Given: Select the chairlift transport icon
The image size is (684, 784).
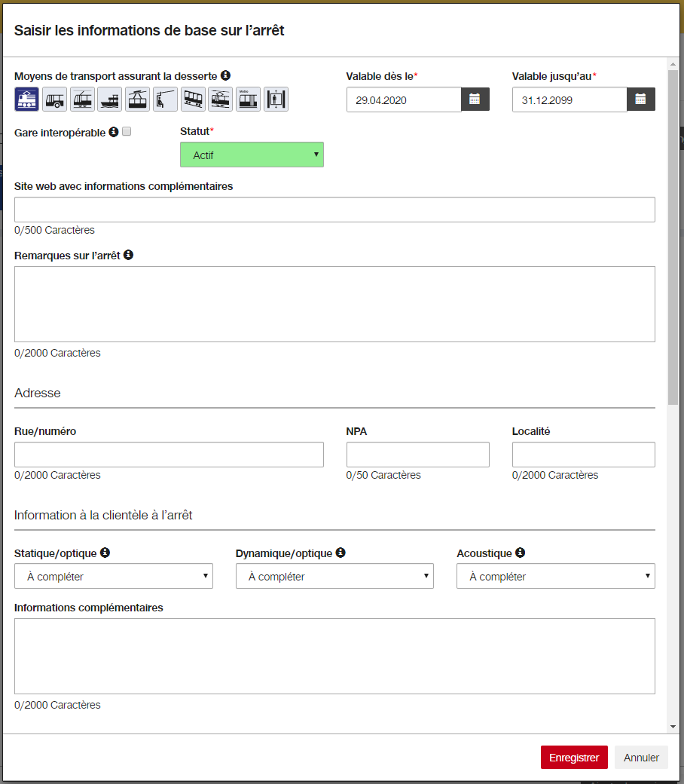Looking at the screenshot, I should [x=166, y=99].
